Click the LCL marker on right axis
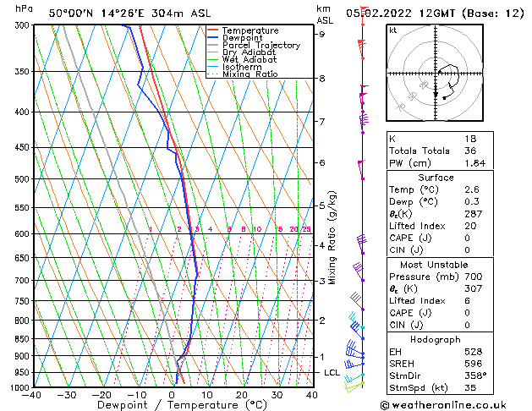Viewport: 532px width, 411px height. point(332,373)
